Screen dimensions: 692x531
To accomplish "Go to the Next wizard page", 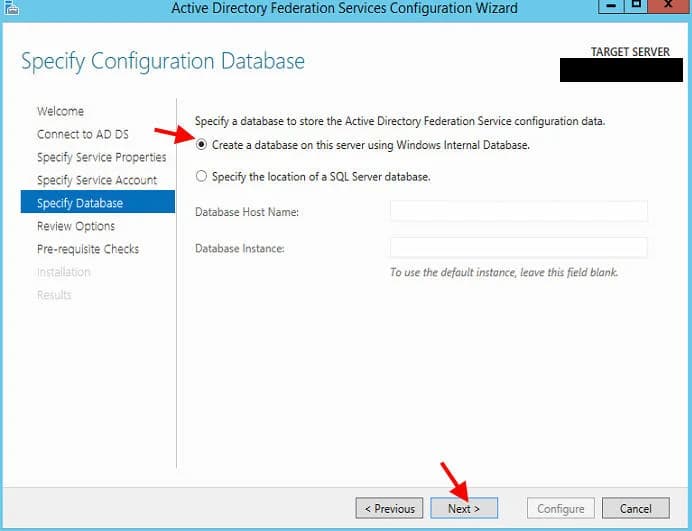I will pyautogui.click(x=464, y=508).
